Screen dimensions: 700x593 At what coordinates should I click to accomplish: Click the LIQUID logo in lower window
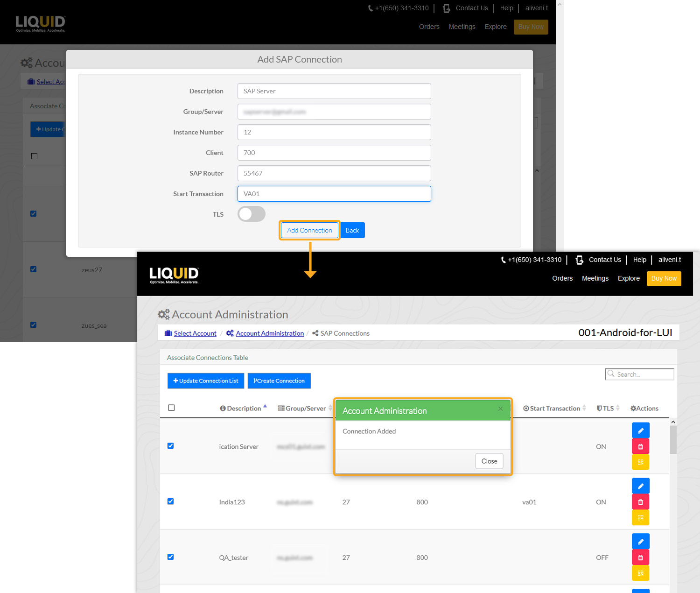(x=174, y=275)
